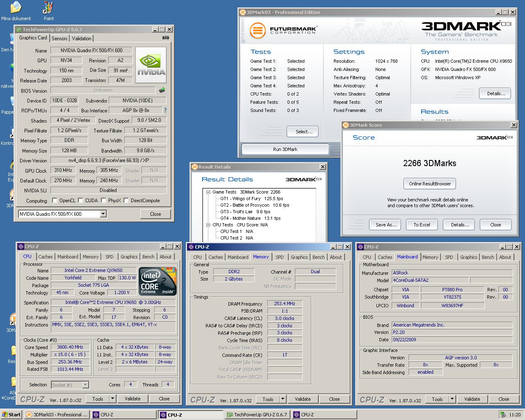The image size is (525, 420).
Task: Click Tools button in the right CPU-Z window
Action: (x=437, y=399)
